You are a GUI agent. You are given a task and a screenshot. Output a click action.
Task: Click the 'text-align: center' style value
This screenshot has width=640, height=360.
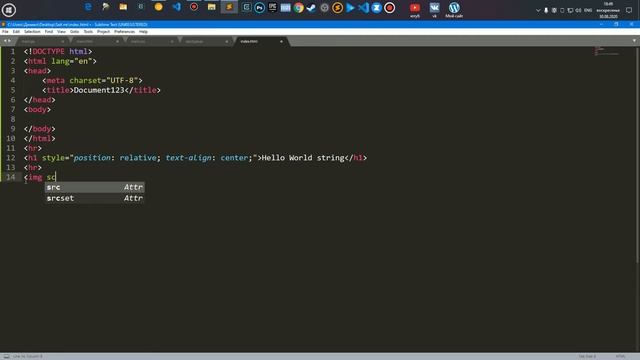point(207,158)
